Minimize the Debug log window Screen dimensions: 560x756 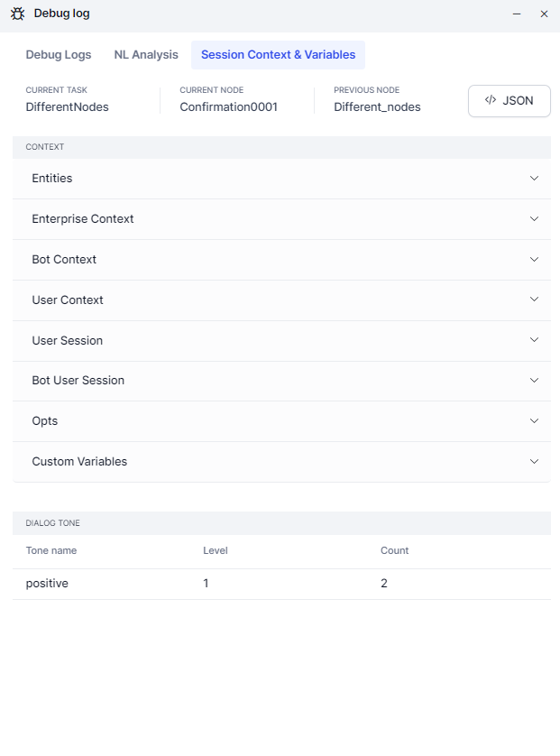tap(517, 14)
